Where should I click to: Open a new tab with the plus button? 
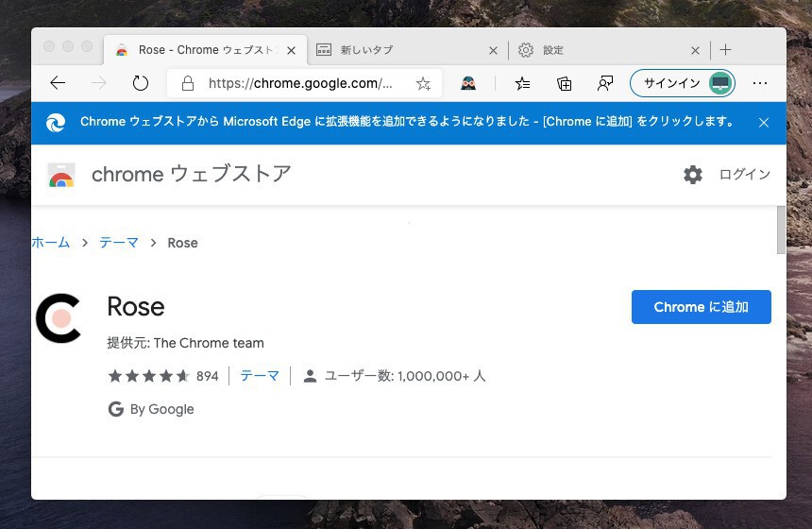[725, 50]
